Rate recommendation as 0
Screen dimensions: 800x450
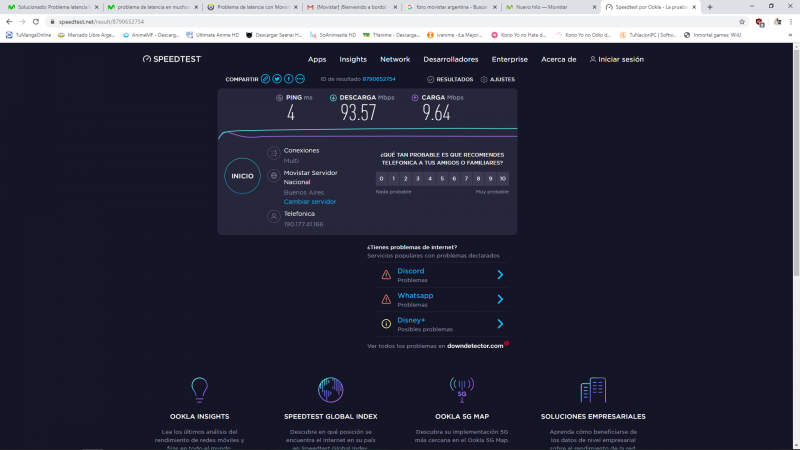381,179
